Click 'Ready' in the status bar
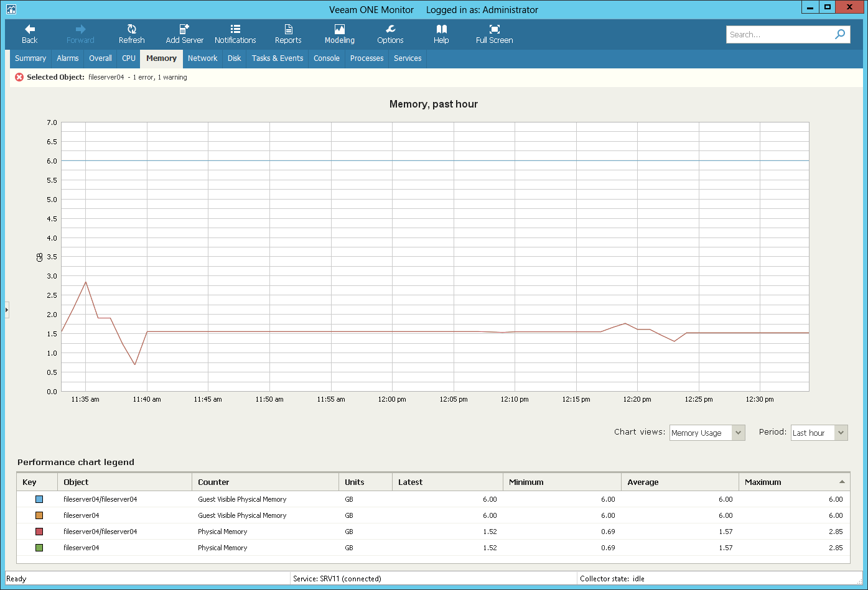868x590 pixels. pyautogui.click(x=16, y=579)
